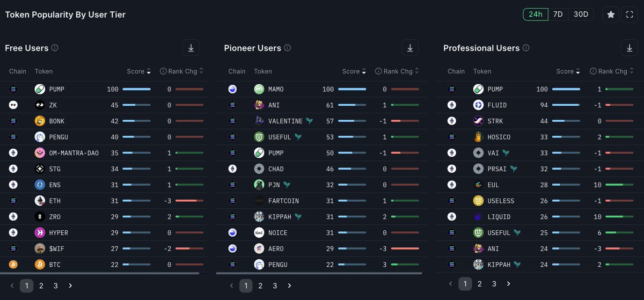The image size is (644, 300).
Task: Click the score bar for ZK
Action: pos(136,105)
